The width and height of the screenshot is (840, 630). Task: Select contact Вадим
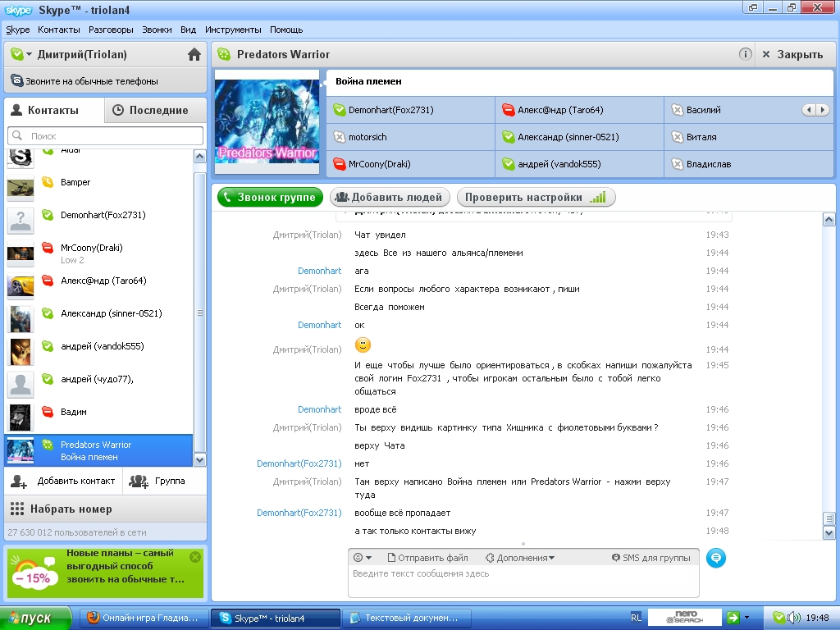(x=98, y=416)
